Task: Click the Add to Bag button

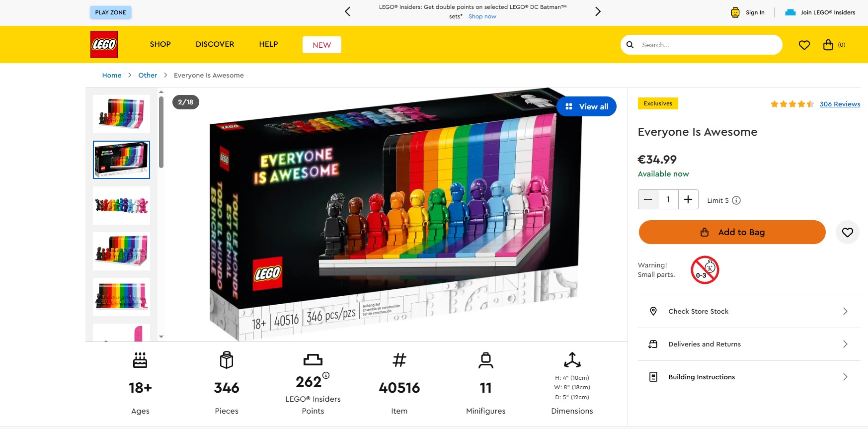Action: click(732, 232)
